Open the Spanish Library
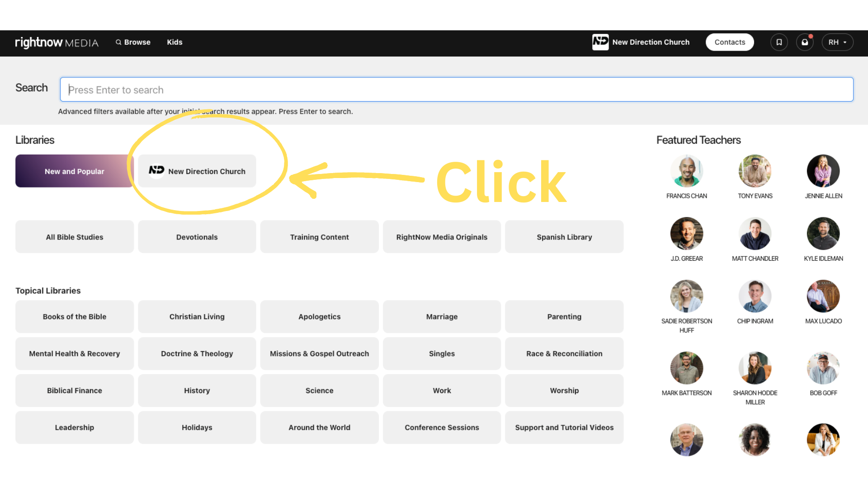The width and height of the screenshot is (868, 488). (x=564, y=237)
